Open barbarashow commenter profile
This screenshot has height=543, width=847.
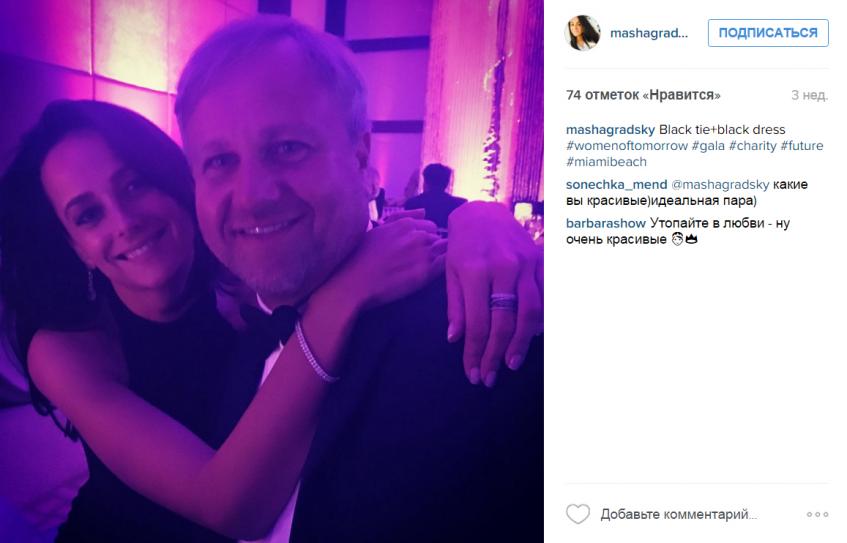tap(606, 223)
